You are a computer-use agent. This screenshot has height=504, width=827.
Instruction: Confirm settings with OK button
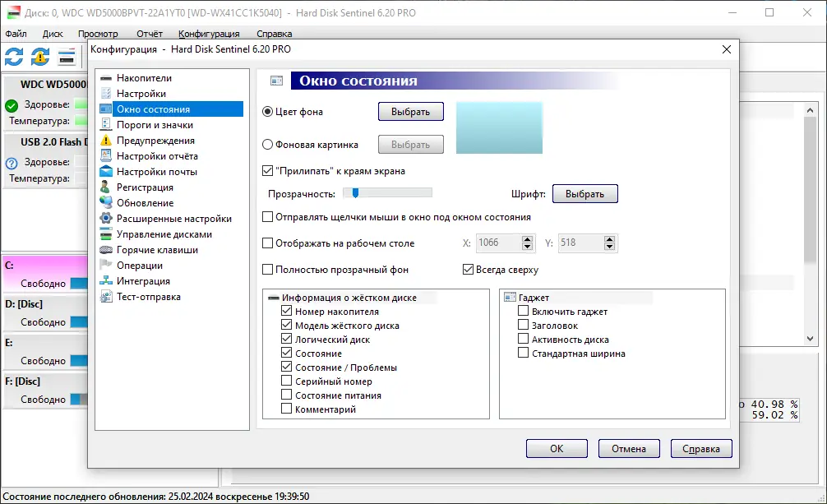coord(557,449)
